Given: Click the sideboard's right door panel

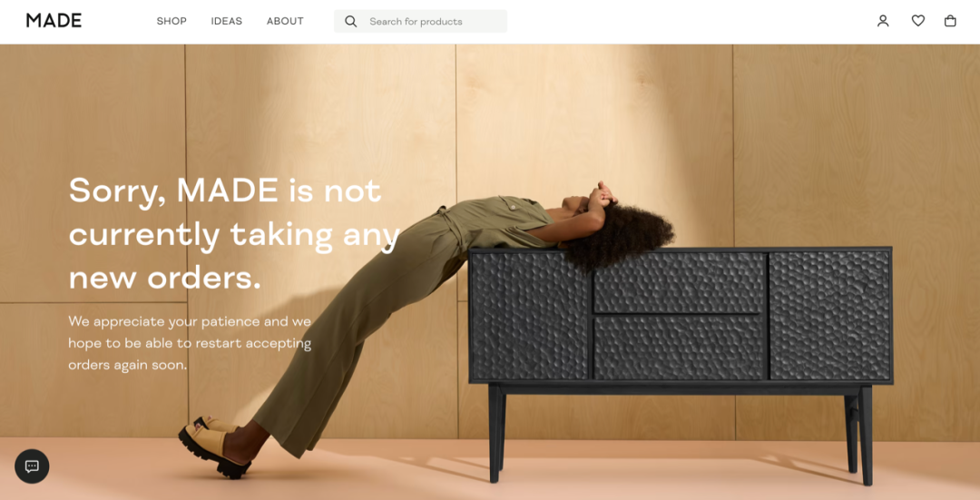Looking at the screenshot, I should [829, 316].
